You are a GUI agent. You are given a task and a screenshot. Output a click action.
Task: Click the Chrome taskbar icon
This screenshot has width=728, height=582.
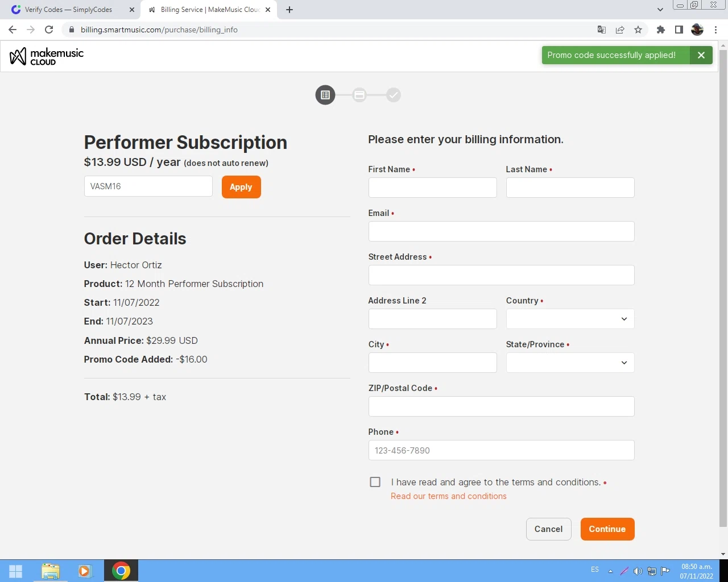coord(121,571)
